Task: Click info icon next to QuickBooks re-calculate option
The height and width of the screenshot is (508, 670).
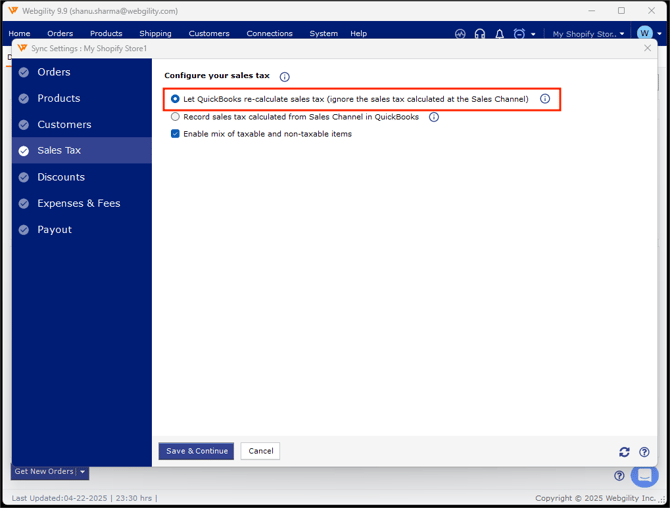Action: (545, 99)
